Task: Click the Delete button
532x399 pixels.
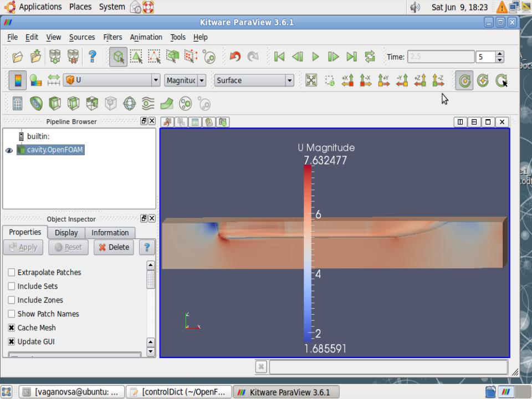Action: pos(114,247)
